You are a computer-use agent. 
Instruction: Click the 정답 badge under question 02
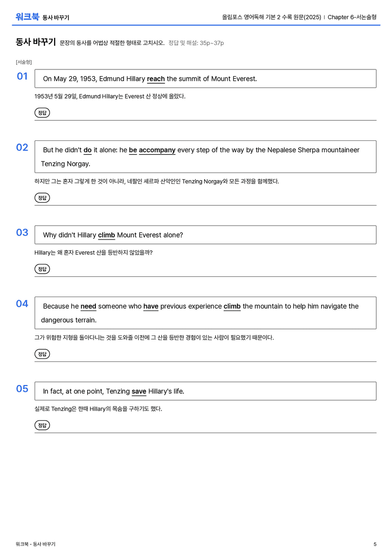[x=42, y=198]
